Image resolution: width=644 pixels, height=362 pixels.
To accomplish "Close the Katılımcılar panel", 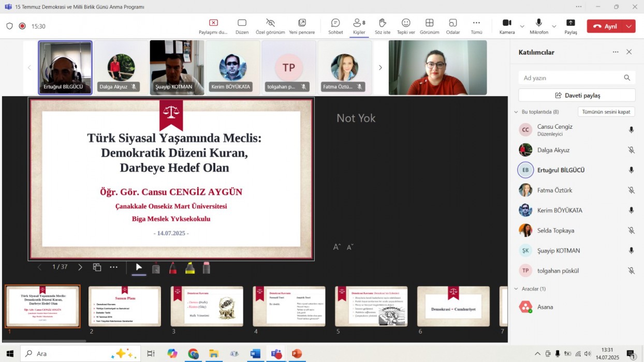I will [x=629, y=52].
